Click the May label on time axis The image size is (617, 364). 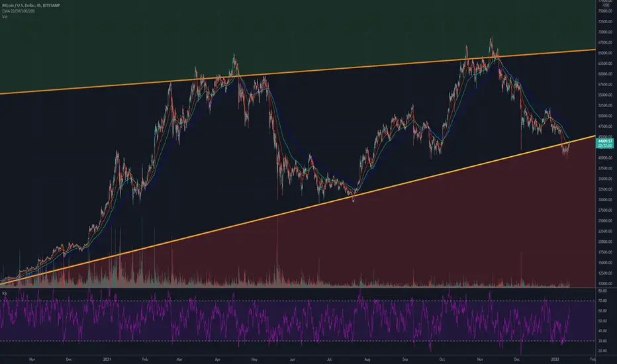click(254, 359)
